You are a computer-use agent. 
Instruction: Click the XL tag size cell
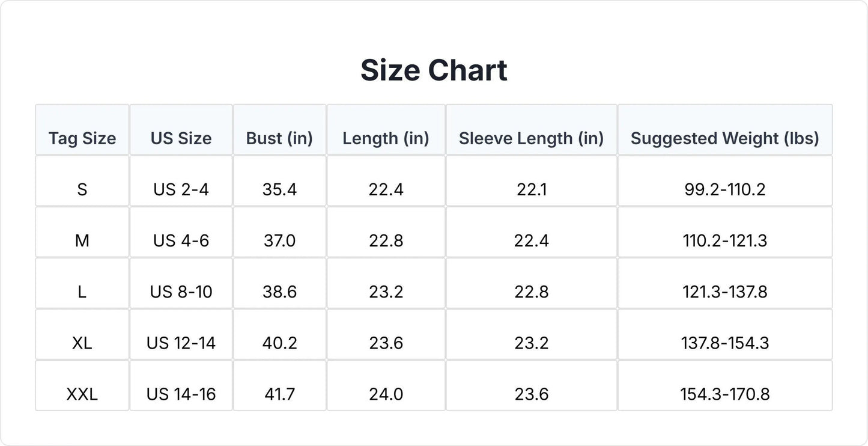(82, 334)
